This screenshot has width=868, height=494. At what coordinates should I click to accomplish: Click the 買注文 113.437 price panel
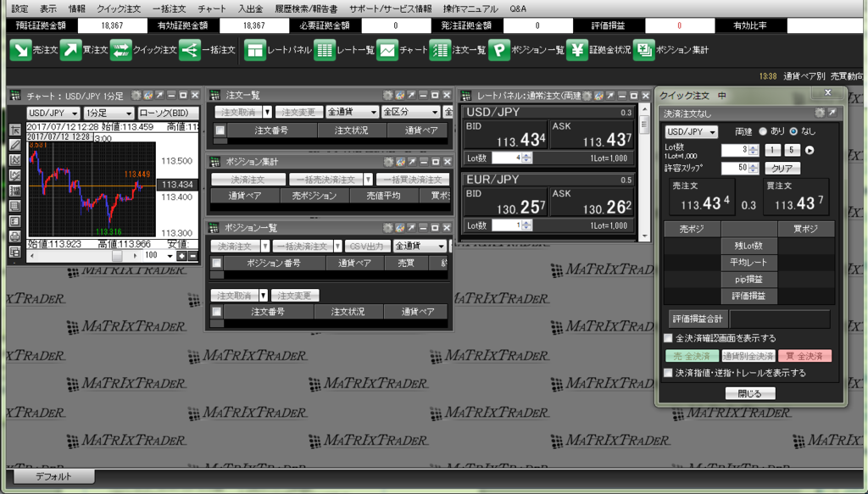[x=796, y=197]
